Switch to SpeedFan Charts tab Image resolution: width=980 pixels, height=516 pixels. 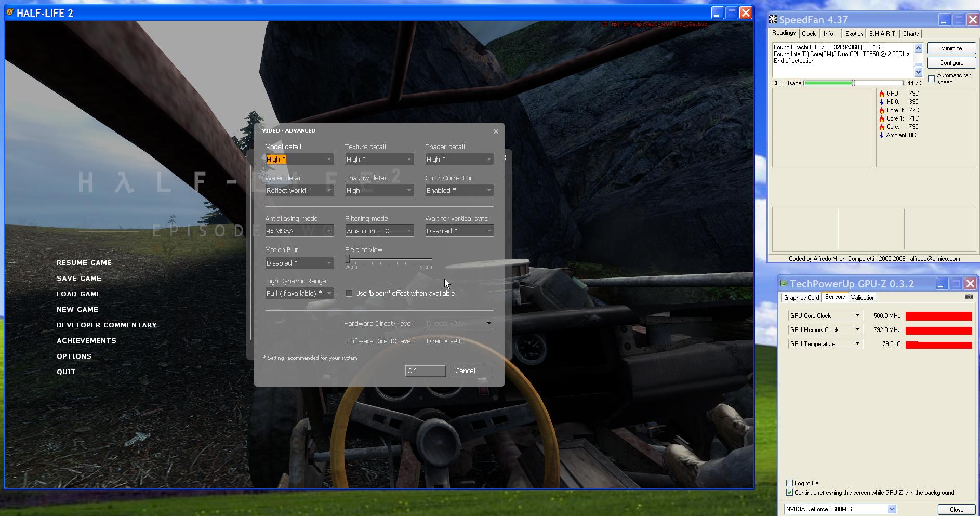(910, 34)
